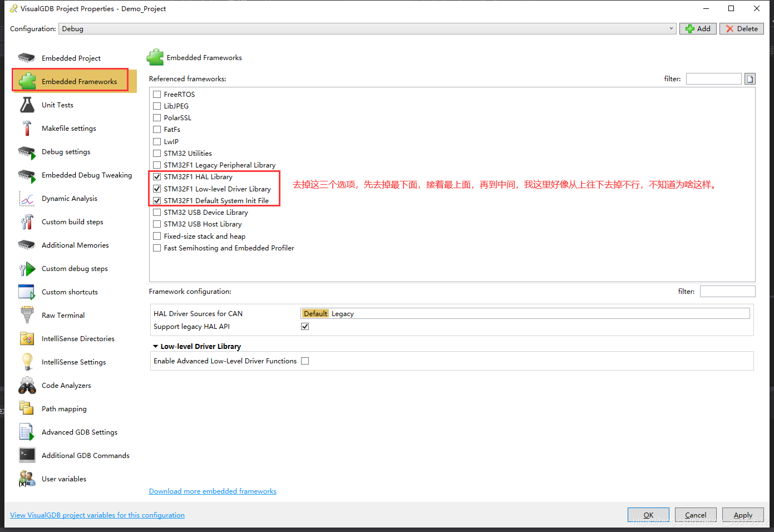This screenshot has height=532, width=774.
Task: Check STM32 USB Device Library box
Action: tap(157, 213)
